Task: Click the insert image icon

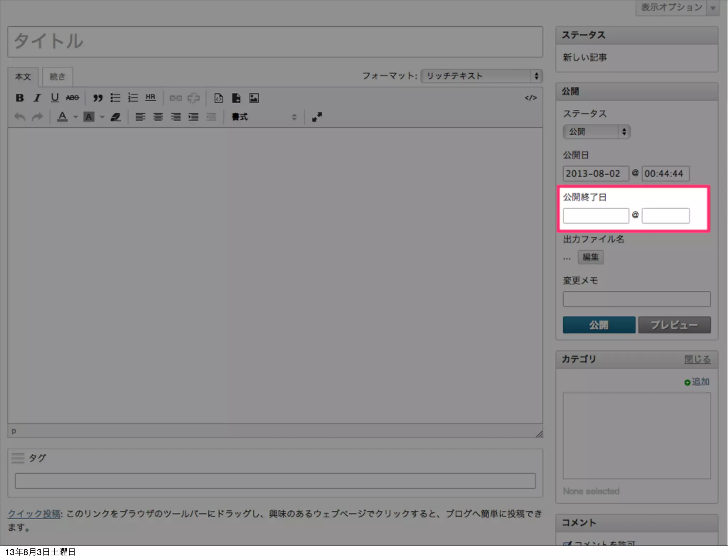Action: (254, 98)
